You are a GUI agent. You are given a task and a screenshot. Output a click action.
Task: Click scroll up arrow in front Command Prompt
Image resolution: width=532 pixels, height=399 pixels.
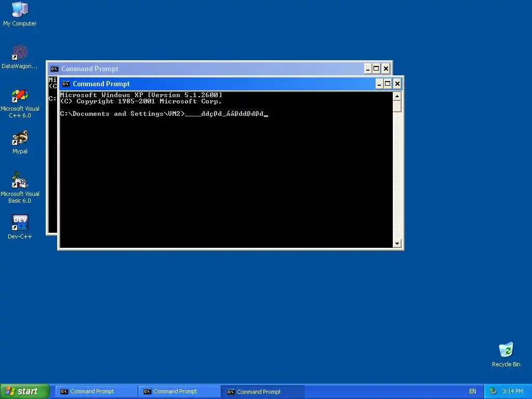coord(397,96)
